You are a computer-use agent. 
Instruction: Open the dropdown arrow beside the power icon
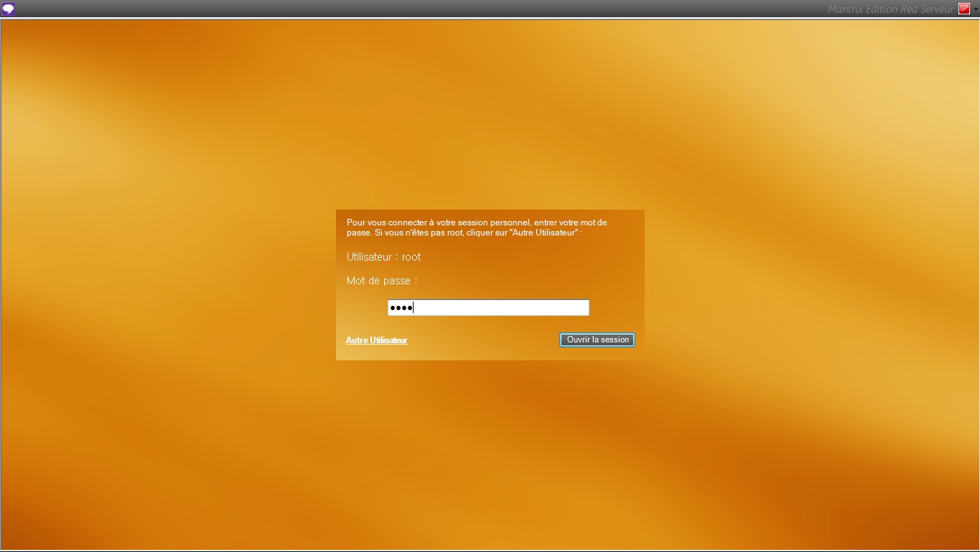click(x=976, y=9)
